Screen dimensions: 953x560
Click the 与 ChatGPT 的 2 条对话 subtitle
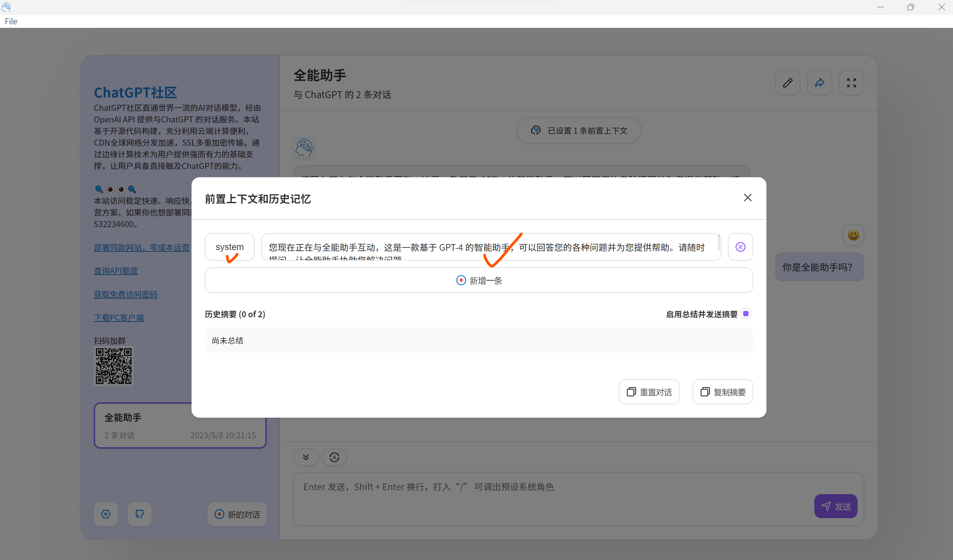(x=342, y=94)
